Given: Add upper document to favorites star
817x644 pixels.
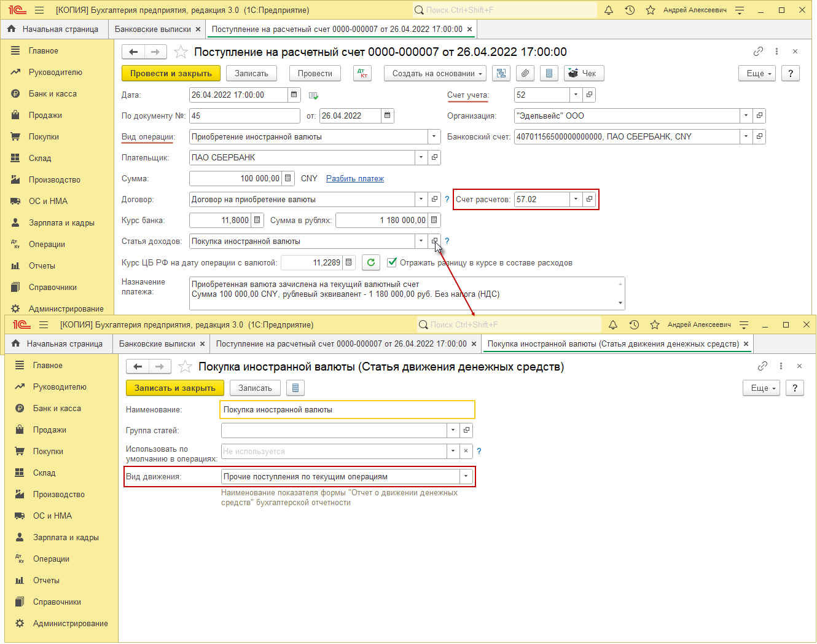Looking at the screenshot, I should coord(181,52).
